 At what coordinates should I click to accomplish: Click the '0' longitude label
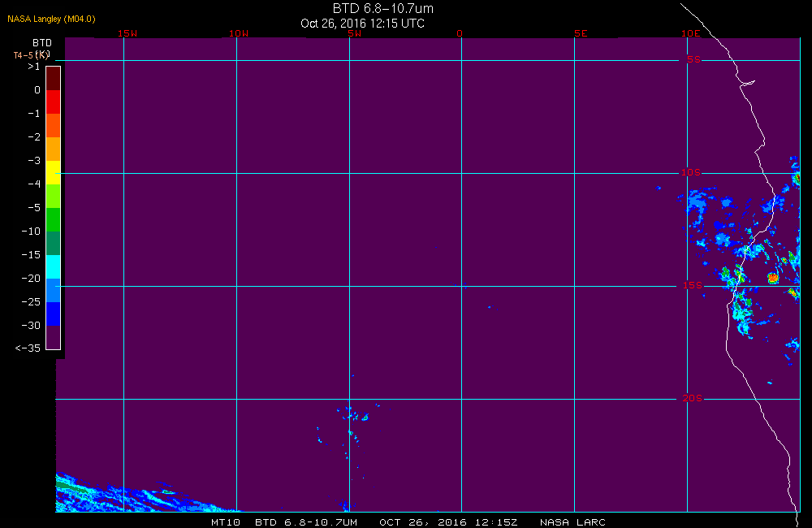(x=460, y=33)
